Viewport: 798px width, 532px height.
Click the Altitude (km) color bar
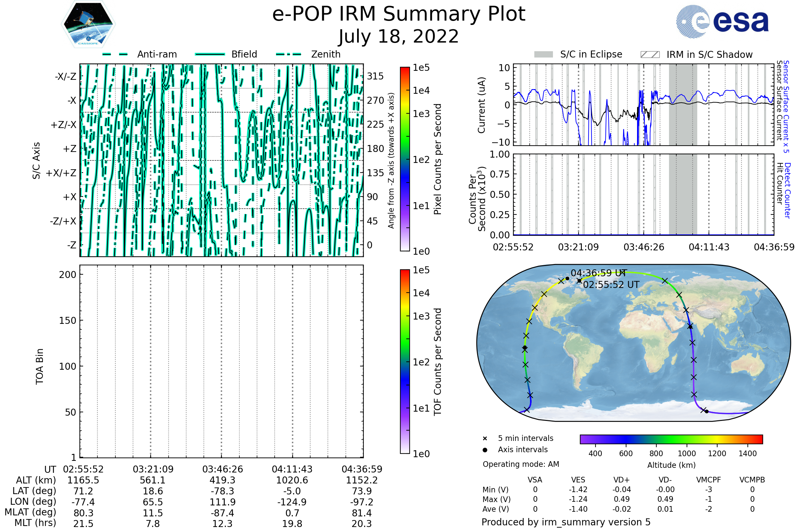click(x=671, y=439)
